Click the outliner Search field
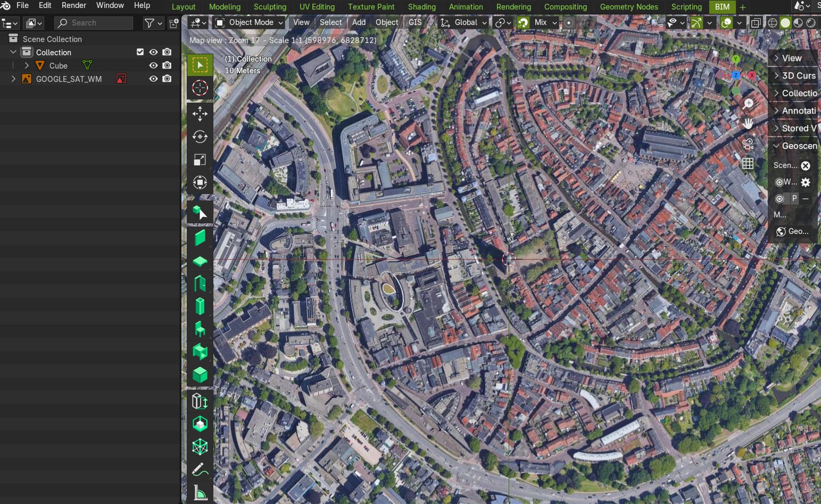Screen dimensions: 821x504 click(94, 23)
